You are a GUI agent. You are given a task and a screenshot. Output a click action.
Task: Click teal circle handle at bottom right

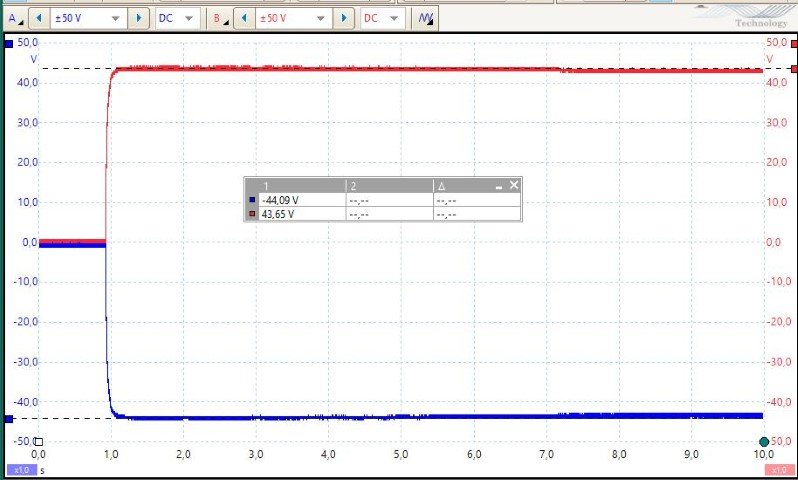(x=764, y=442)
